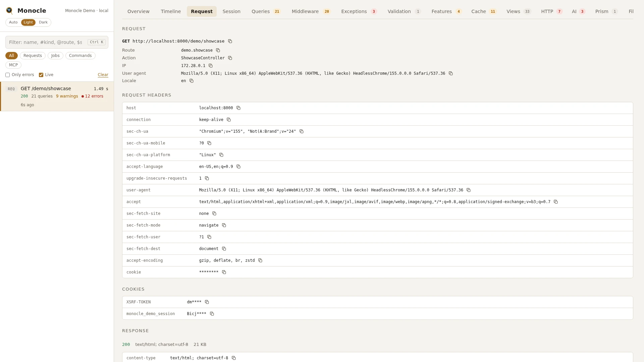Viewport: 644px width, 362px height.
Task: Select the GET /demo/showcase request entry
Action: tap(57, 97)
